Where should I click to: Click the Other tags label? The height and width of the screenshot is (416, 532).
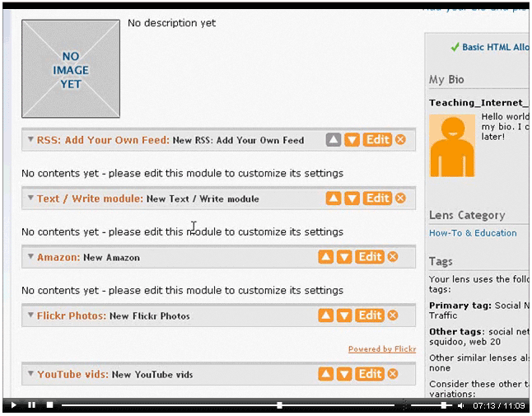(x=457, y=331)
